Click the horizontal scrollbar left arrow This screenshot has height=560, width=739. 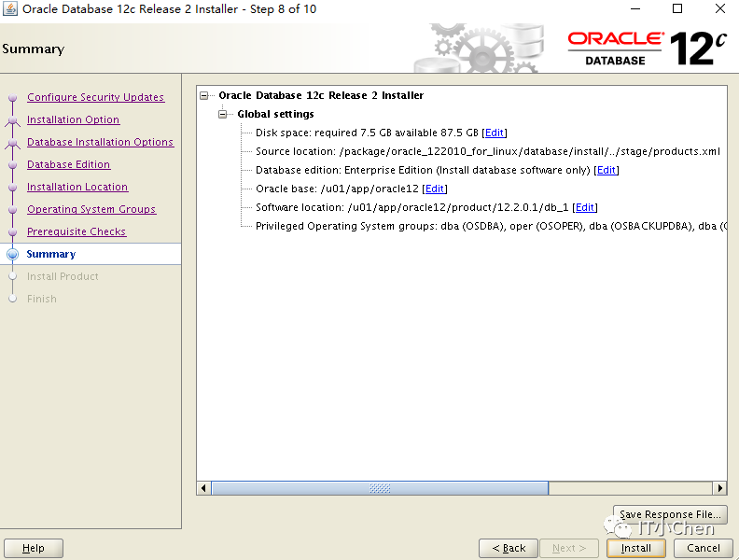pos(203,488)
